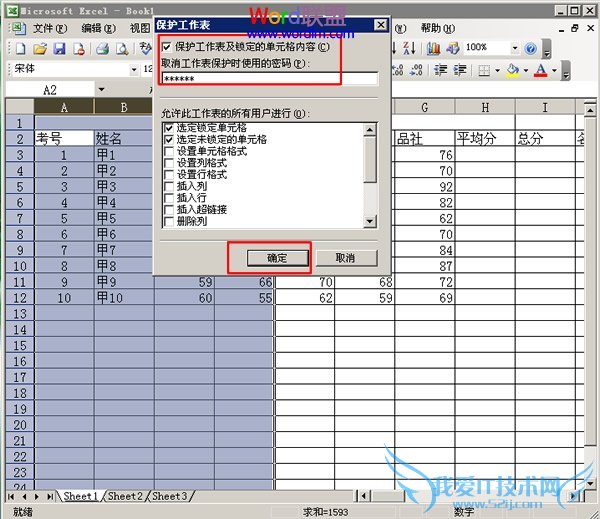
Task: Check the 插入超链接 permission
Action: (x=169, y=210)
